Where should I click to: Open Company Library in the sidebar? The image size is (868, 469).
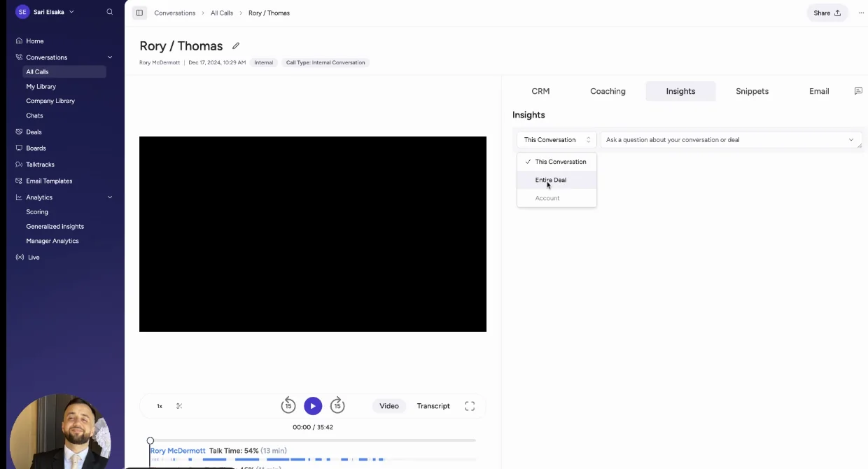[x=50, y=101]
